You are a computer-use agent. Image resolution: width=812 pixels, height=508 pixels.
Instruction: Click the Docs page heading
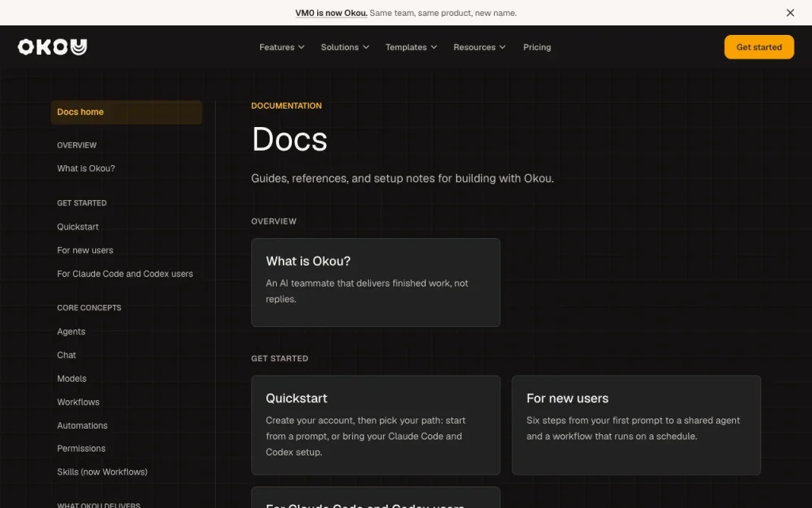pos(289,140)
